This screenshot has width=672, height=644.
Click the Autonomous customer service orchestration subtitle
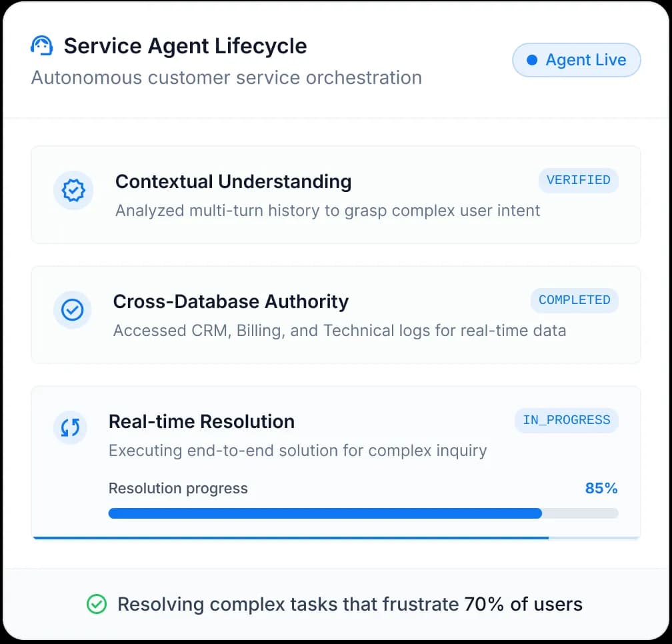pyautogui.click(x=226, y=77)
